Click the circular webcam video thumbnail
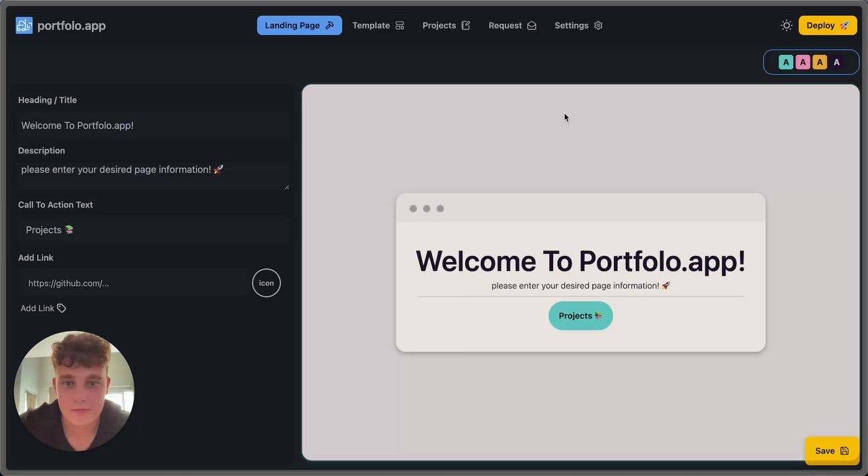This screenshot has height=476, width=868. (74, 391)
